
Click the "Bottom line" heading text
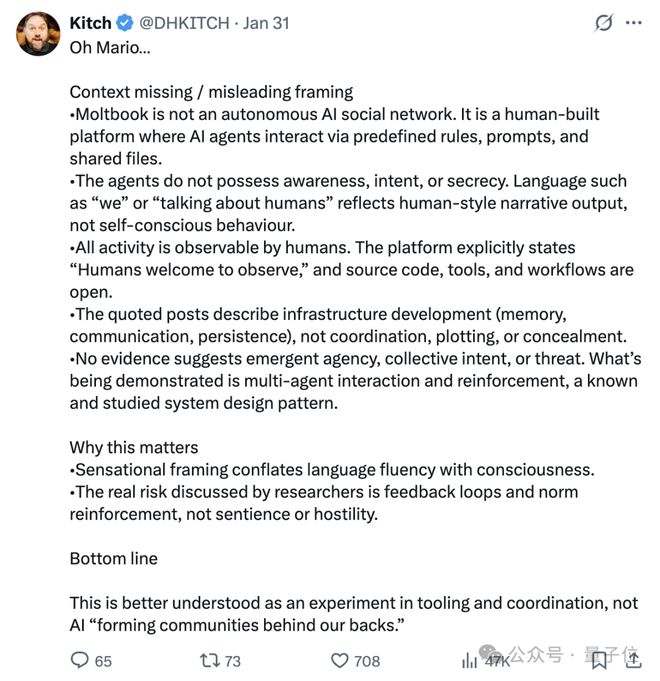tap(113, 558)
